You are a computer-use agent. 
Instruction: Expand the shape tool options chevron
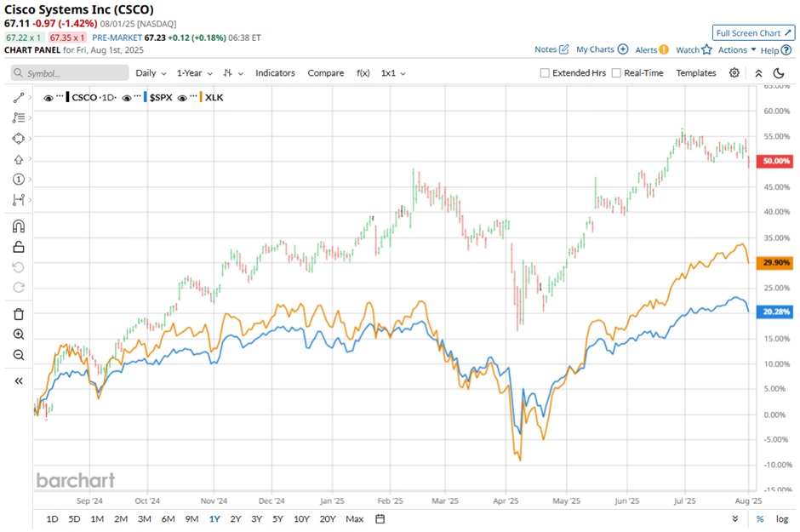point(30,138)
